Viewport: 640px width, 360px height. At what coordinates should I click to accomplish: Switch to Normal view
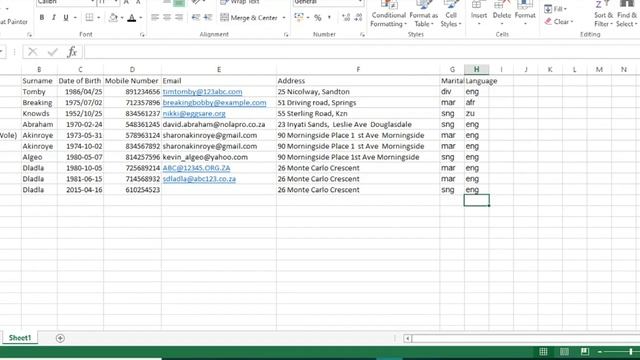coord(543,352)
